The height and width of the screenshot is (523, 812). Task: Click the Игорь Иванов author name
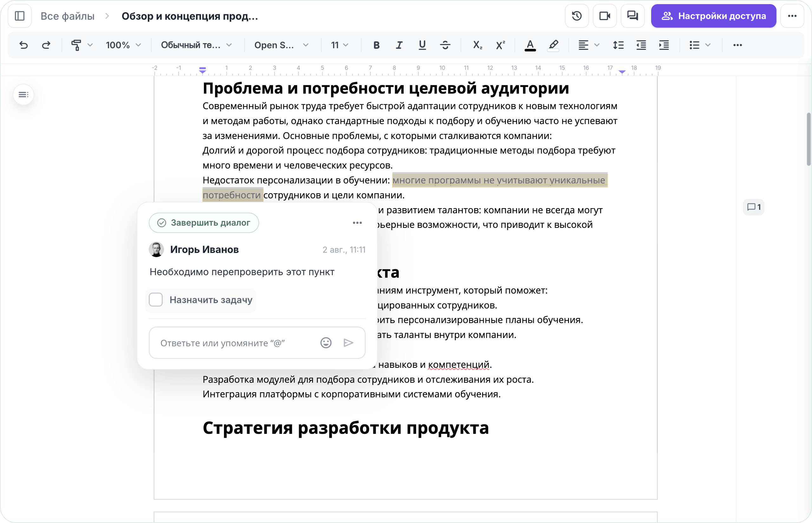point(204,249)
